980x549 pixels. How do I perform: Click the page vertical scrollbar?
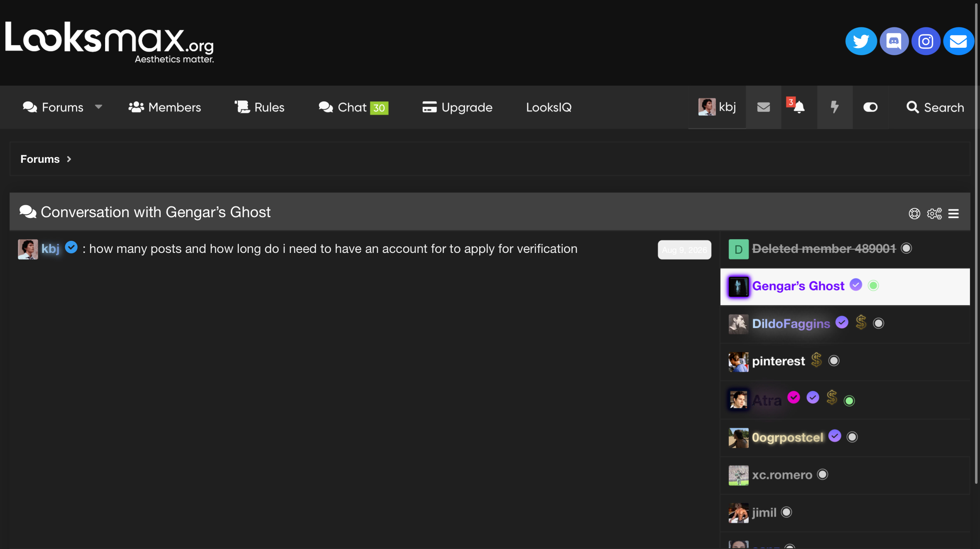point(977,243)
